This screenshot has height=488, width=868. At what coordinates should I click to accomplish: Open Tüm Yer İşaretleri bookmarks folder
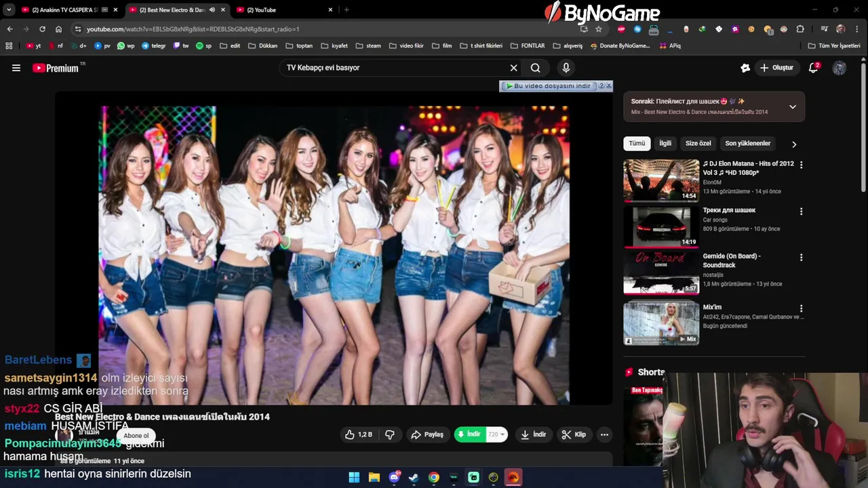[834, 46]
